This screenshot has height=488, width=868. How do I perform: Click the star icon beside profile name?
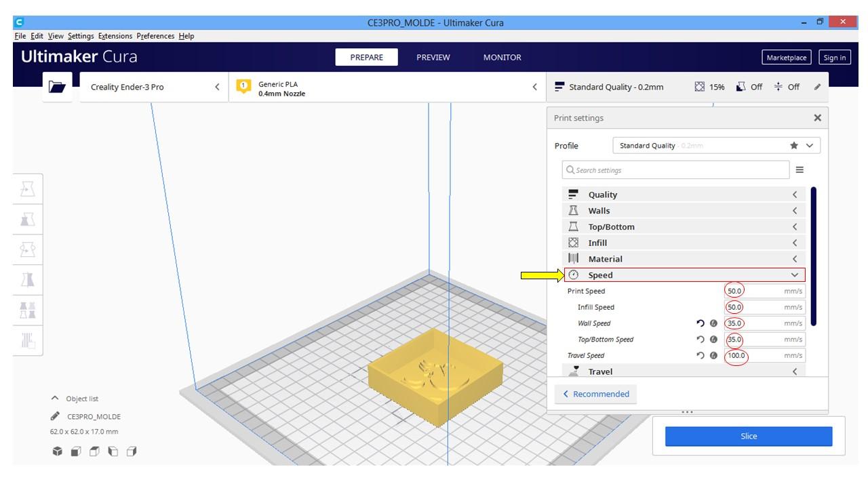(794, 146)
